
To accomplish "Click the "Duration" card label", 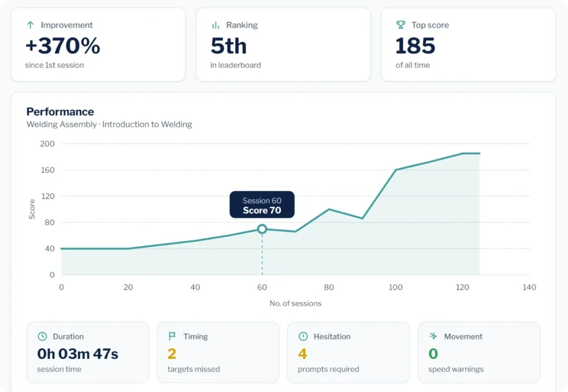I will click(68, 336).
